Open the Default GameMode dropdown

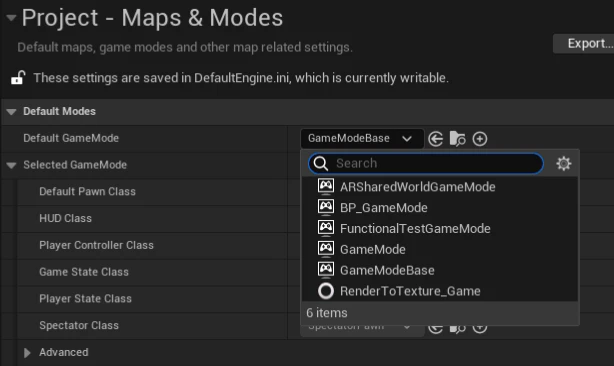(362, 139)
